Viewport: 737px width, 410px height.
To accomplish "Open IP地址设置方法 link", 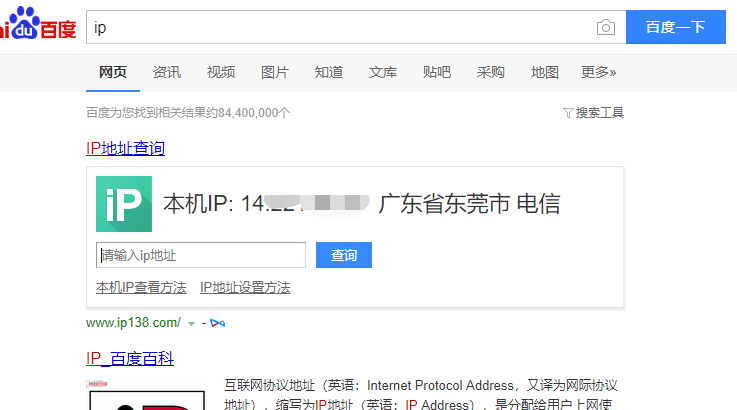I will tap(245, 287).
